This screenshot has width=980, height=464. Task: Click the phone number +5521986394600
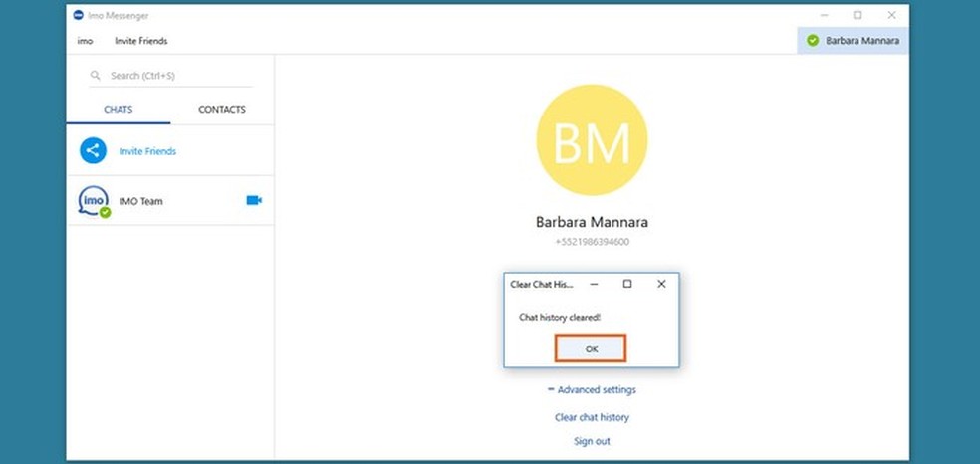pos(592,242)
